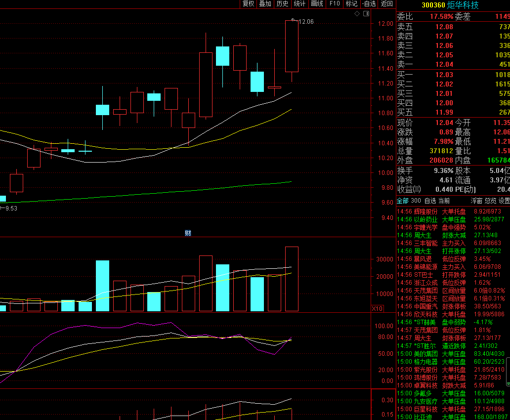This screenshot has width=510, height=420.
Task: Click the tallest red volume bar
Action: pyautogui.click(x=292, y=279)
